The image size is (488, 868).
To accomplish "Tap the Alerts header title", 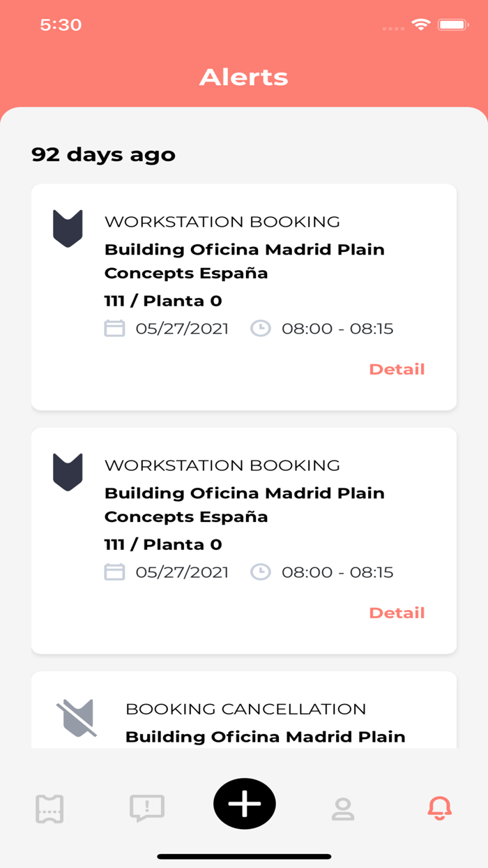I will click(244, 77).
